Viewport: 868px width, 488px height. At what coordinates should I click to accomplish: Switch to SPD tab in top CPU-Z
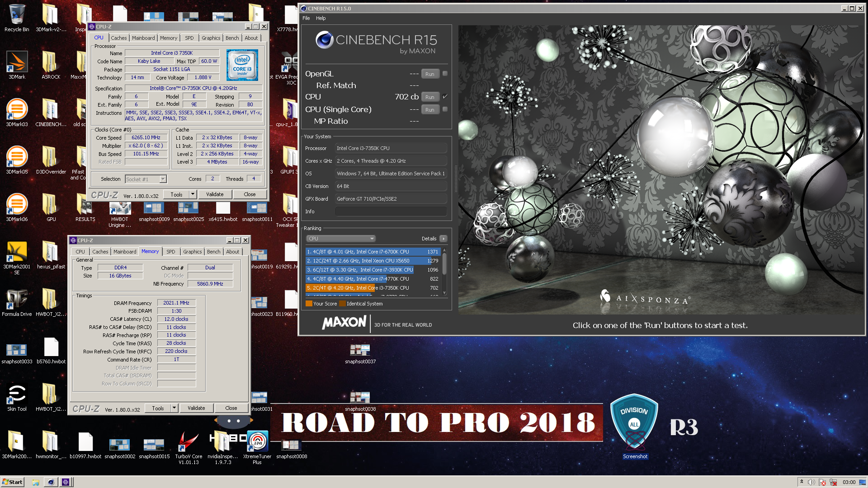click(x=189, y=38)
